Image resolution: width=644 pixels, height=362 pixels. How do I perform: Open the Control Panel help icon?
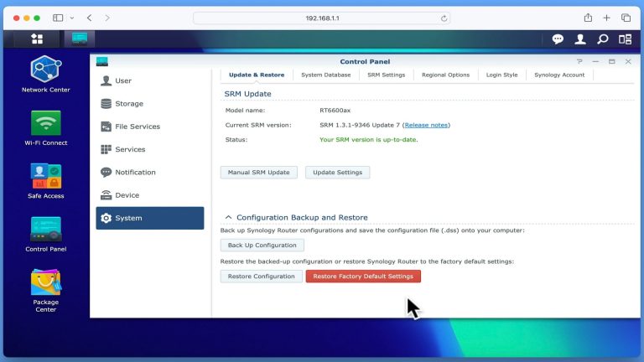[x=579, y=61]
